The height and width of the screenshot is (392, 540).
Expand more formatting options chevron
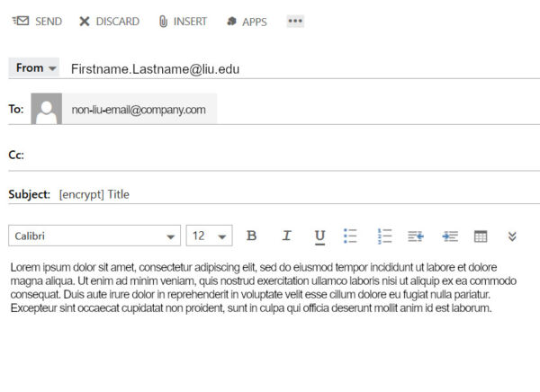(x=512, y=236)
